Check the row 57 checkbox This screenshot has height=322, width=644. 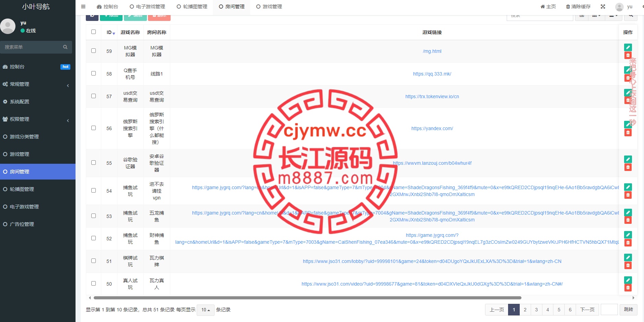(x=93, y=96)
